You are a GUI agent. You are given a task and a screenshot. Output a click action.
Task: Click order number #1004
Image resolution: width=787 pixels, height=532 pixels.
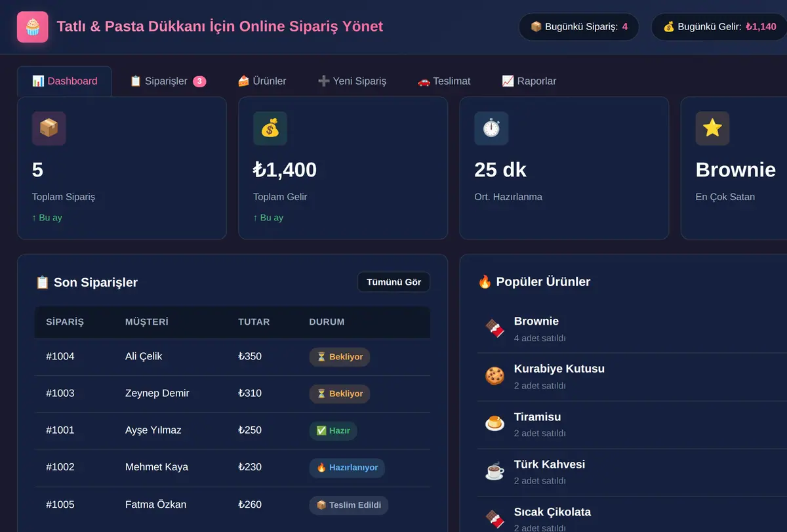(x=60, y=356)
